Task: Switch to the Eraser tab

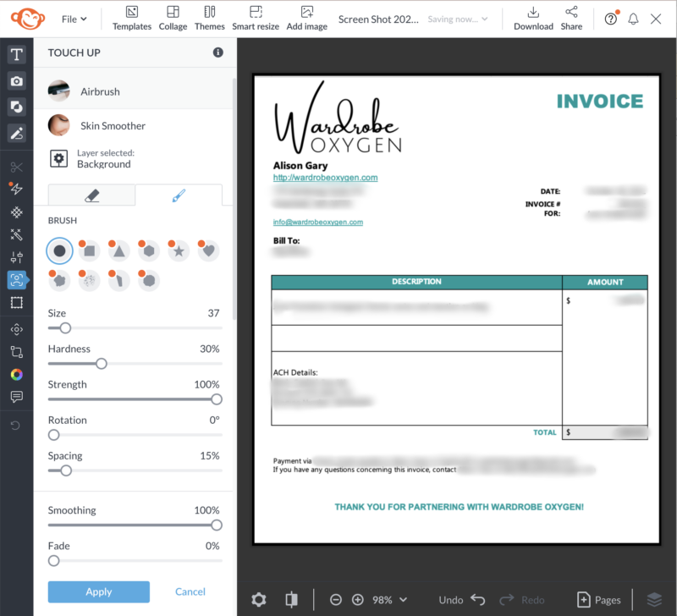Action: (x=91, y=195)
